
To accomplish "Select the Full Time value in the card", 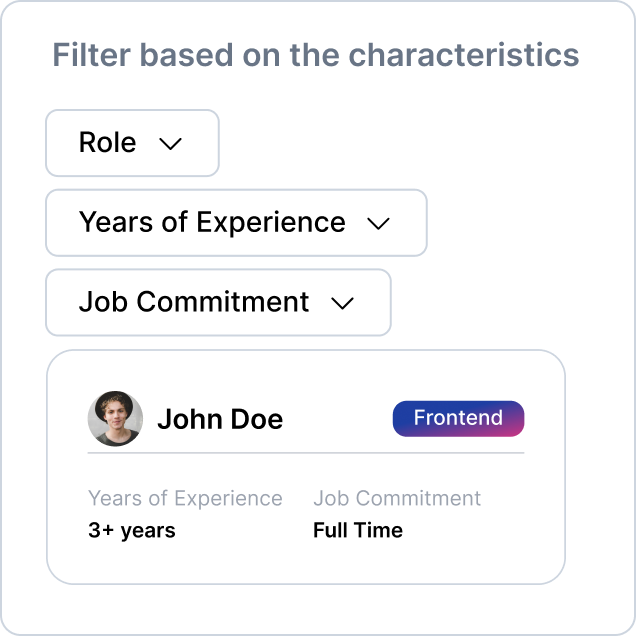I will click(x=358, y=530).
